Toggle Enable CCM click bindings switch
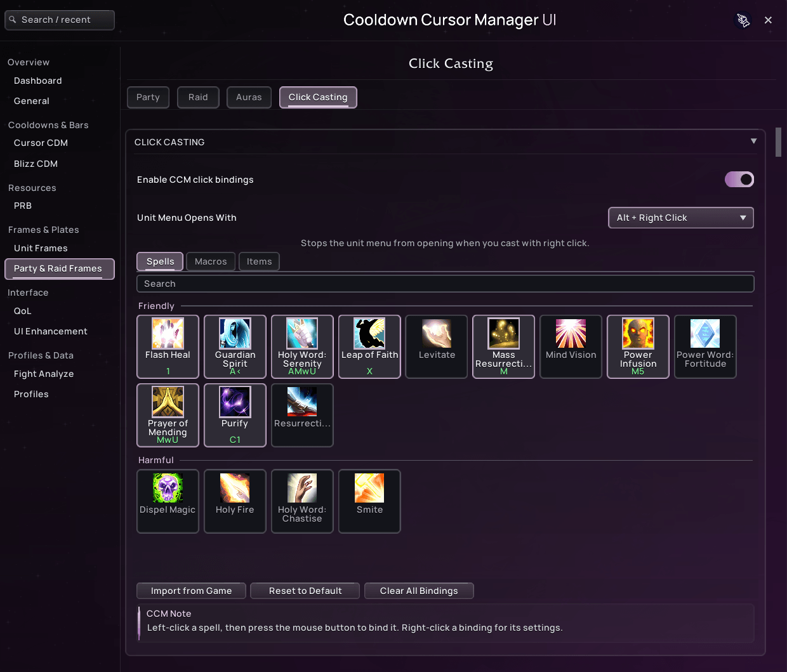Screen dimensions: 787x672 (739, 180)
